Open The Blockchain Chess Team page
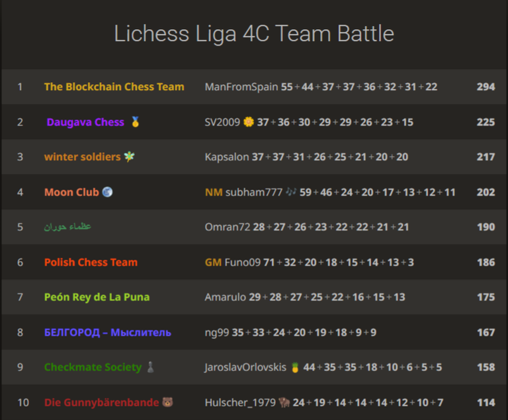The height and width of the screenshot is (420, 508). tap(114, 87)
